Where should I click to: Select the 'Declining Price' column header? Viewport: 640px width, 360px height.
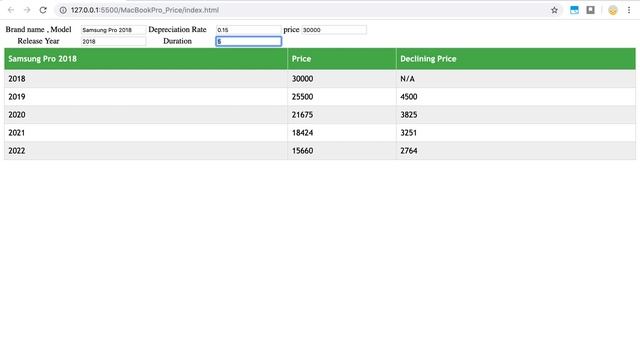516,59
